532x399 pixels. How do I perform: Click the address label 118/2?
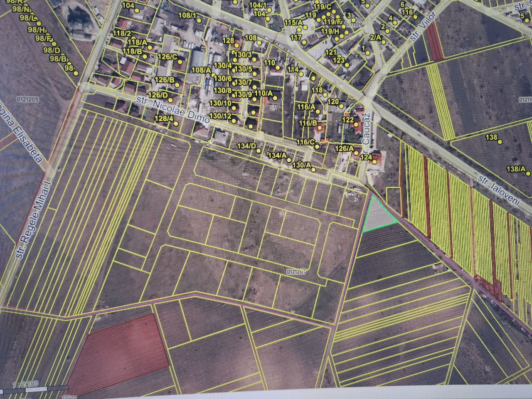pyautogui.click(x=122, y=33)
